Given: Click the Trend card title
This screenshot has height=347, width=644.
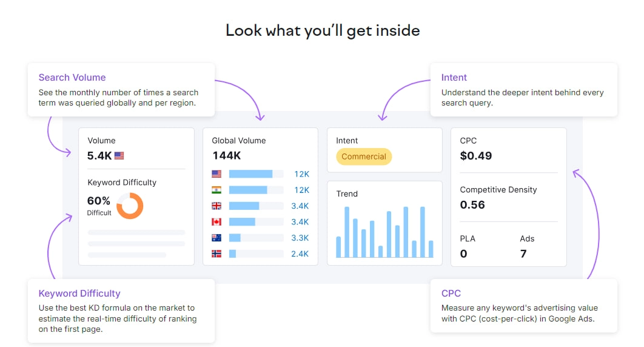Looking at the screenshot, I should (347, 194).
